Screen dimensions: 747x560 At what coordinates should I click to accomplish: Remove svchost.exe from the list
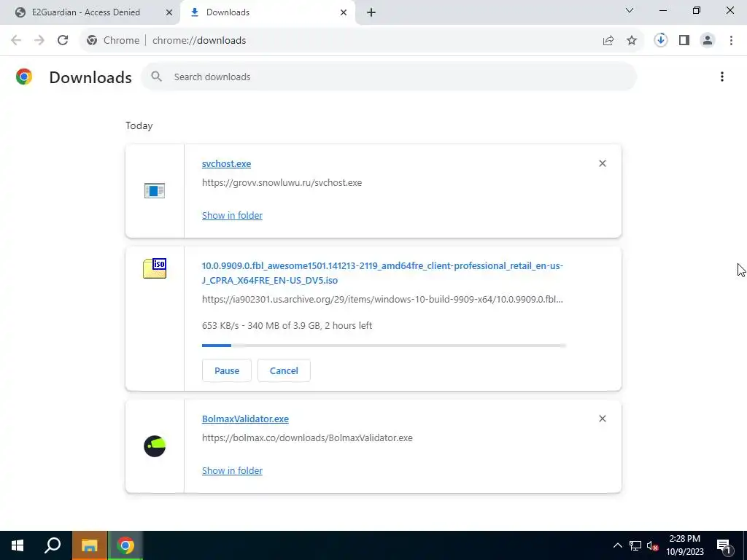click(x=602, y=163)
